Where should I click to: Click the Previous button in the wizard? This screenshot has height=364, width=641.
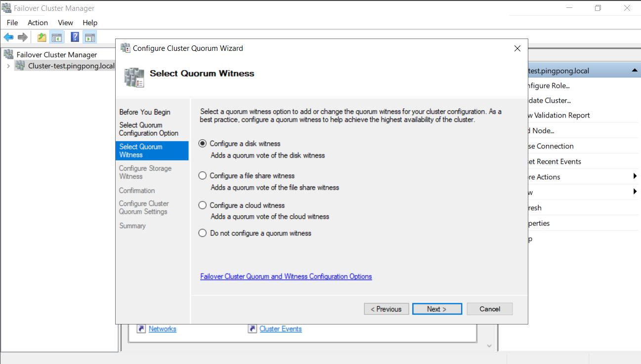pos(386,309)
